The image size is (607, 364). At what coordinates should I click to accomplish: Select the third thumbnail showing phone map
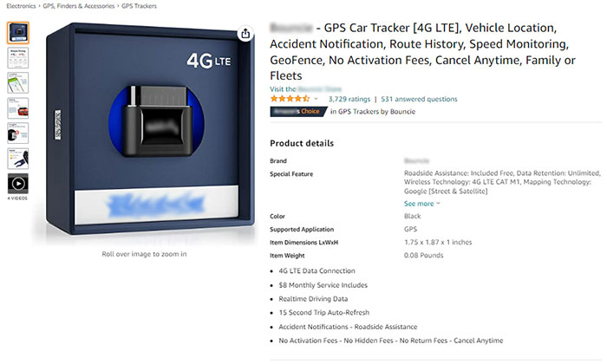click(18, 83)
